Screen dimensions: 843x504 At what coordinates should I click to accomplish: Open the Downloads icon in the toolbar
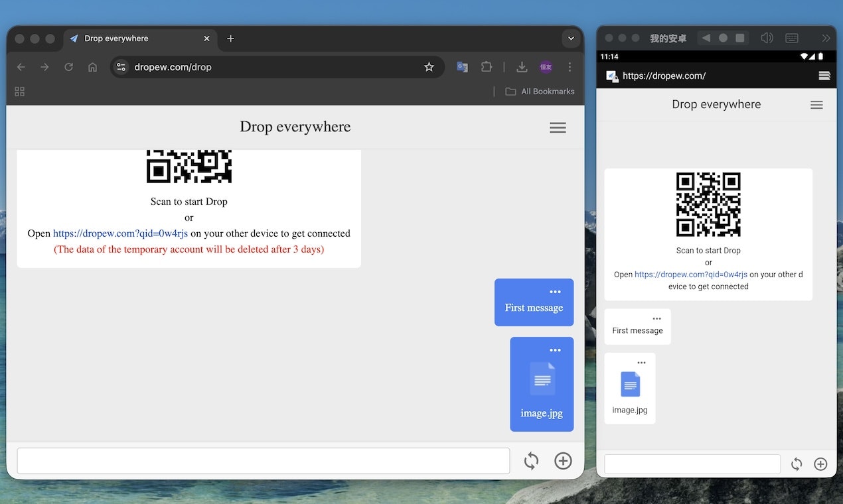522,66
